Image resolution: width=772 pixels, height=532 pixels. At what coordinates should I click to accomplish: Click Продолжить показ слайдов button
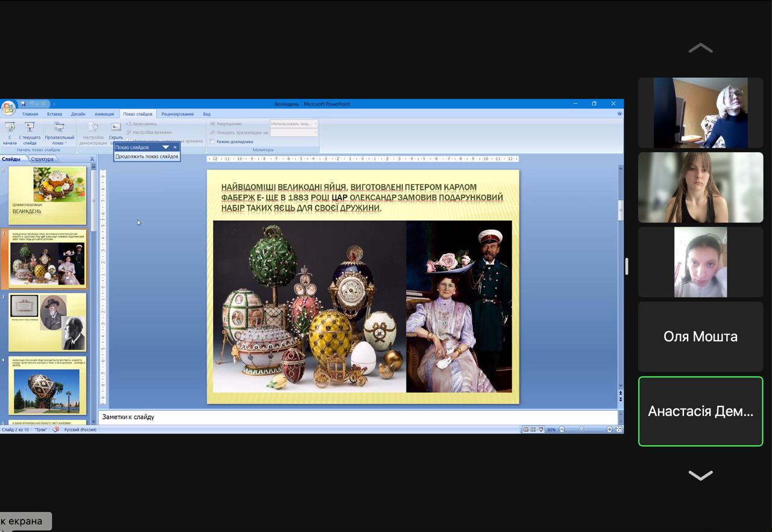(147, 156)
